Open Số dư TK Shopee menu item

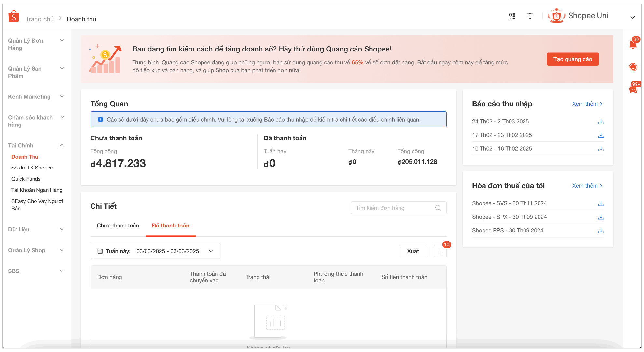click(32, 168)
